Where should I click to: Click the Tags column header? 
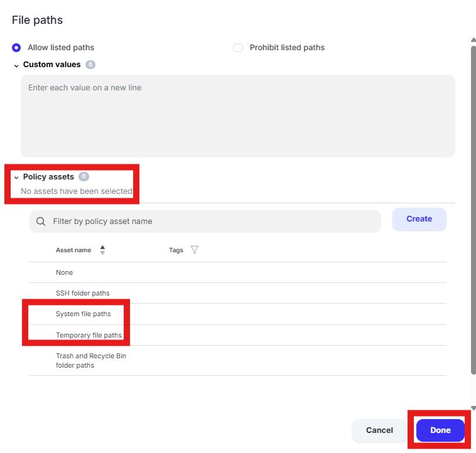176,250
